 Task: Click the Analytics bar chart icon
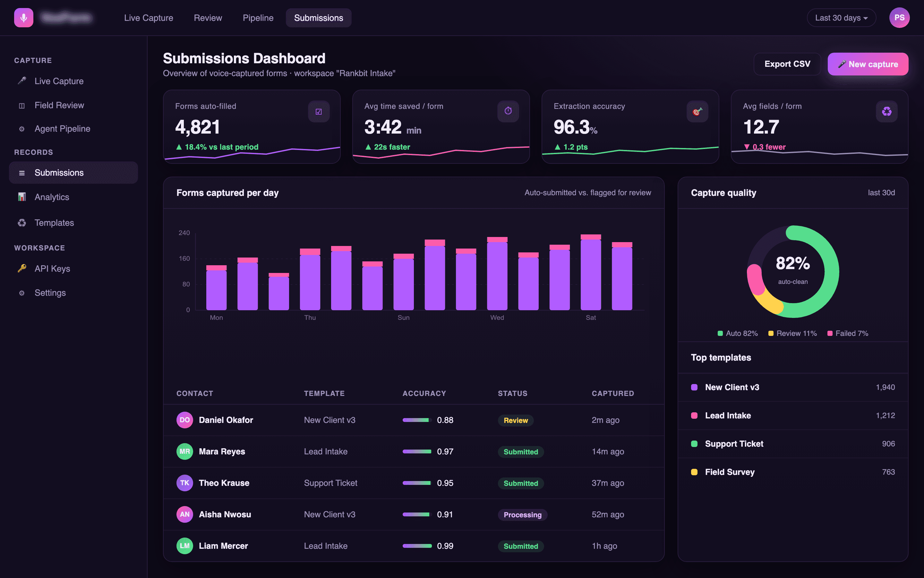(x=22, y=197)
